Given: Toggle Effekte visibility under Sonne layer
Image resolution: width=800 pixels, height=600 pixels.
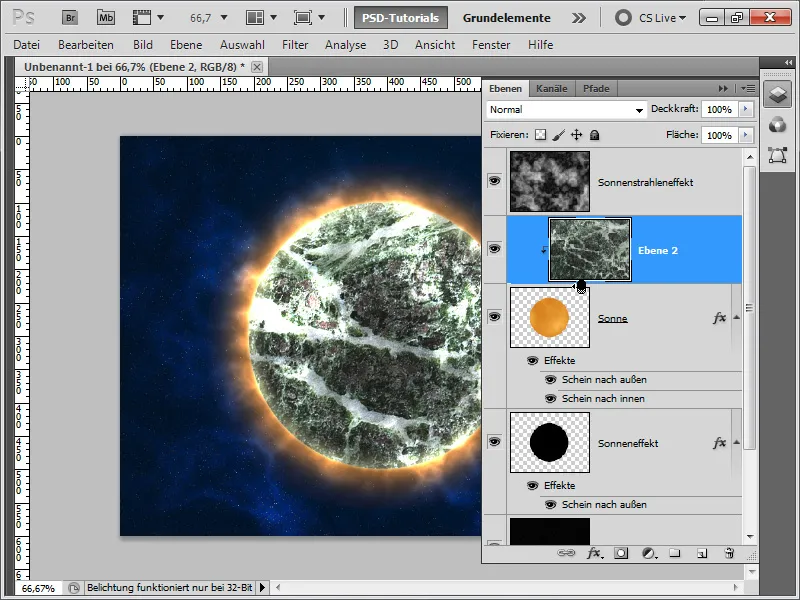Looking at the screenshot, I should tap(533, 360).
